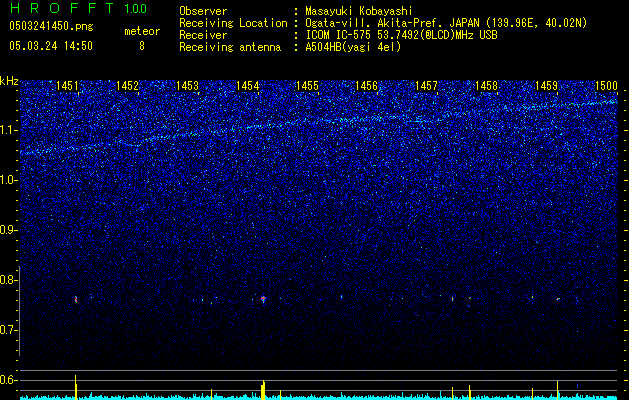Click the 1451 time axis label
Viewport: 629px width, 400px height.
tap(67, 85)
